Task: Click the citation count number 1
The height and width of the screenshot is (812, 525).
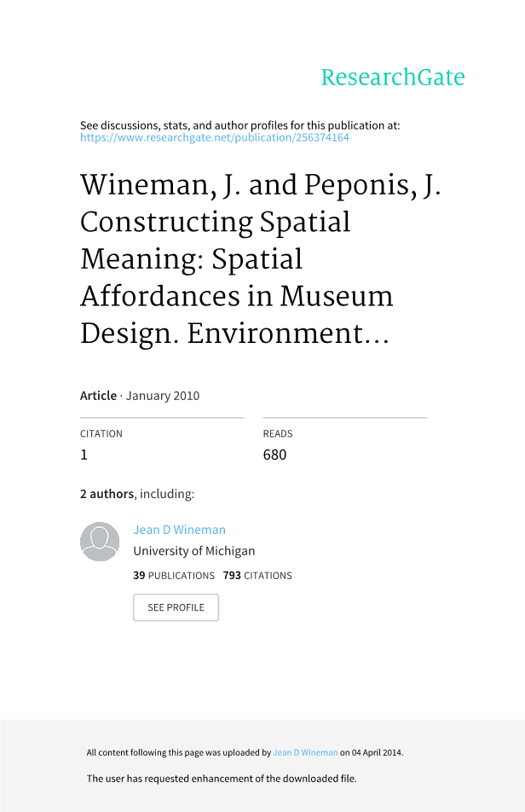Action: click(84, 455)
